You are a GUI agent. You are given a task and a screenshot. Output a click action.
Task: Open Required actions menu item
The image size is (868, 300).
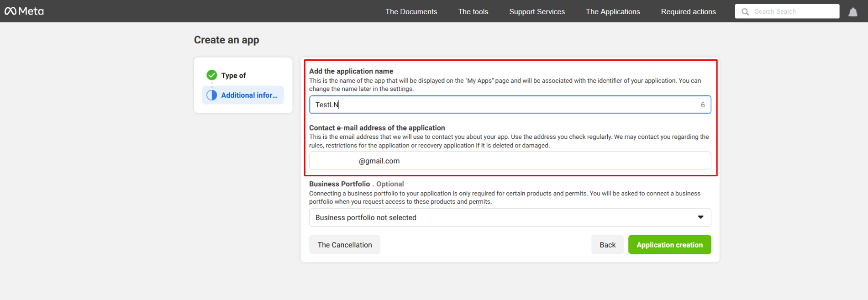(688, 12)
